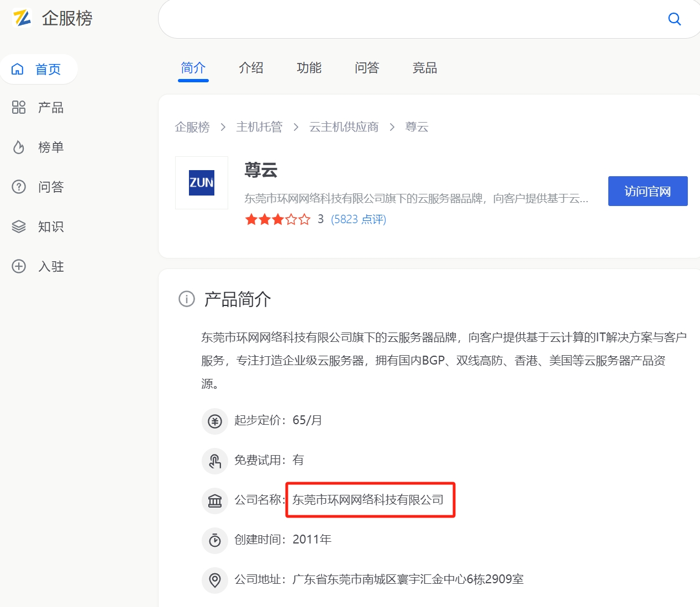The height and width of the screenshot is (607, 700).
Task: Click the 起步定价：65/月 text
Action: click(278, 420)
